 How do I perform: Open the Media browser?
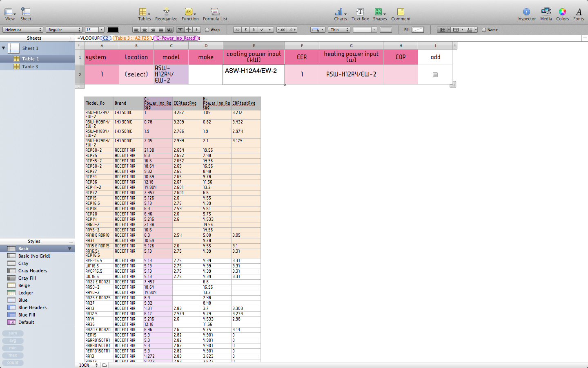546,12
